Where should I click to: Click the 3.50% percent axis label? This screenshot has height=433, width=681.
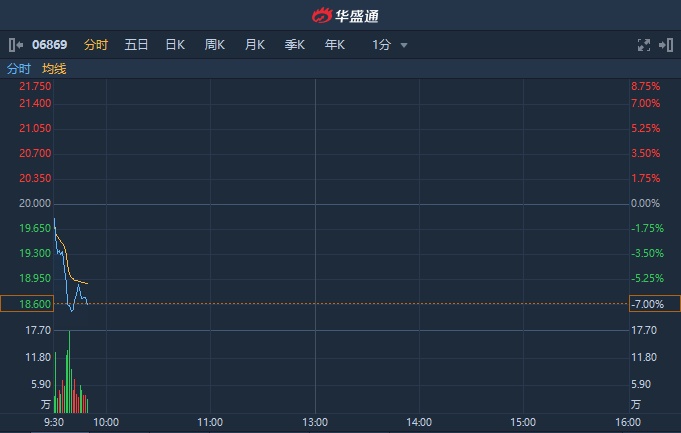point(645,153)
